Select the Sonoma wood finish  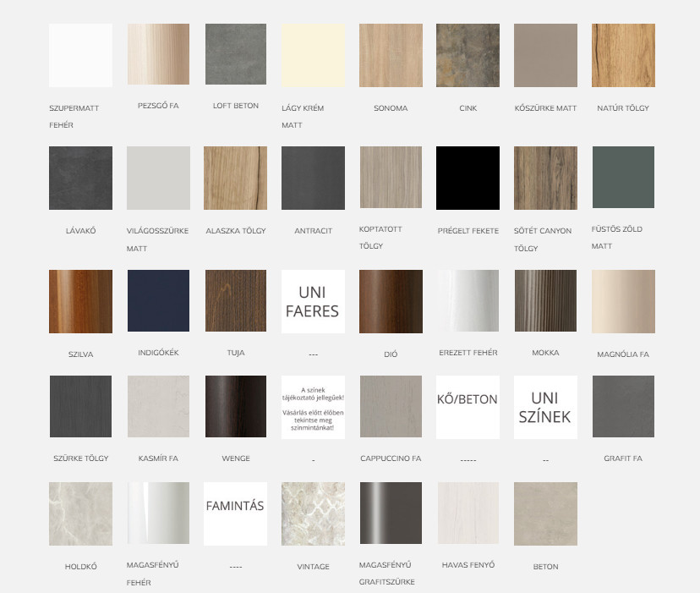[391, 55]
